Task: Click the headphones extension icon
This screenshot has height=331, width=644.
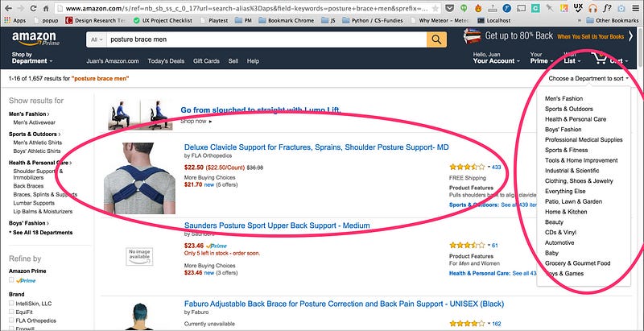Action: [592, 8]
